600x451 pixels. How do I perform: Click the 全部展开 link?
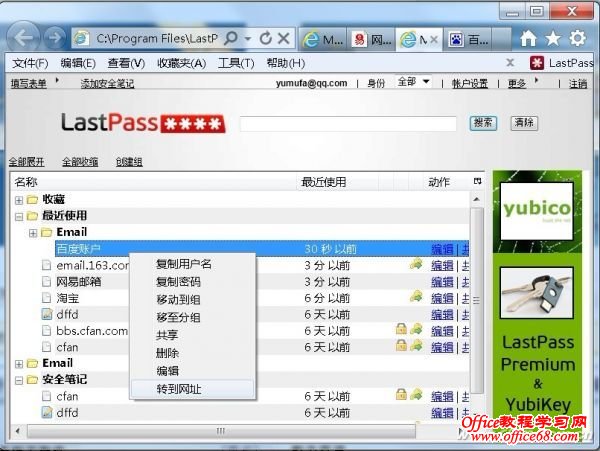(x=26, y=162)
